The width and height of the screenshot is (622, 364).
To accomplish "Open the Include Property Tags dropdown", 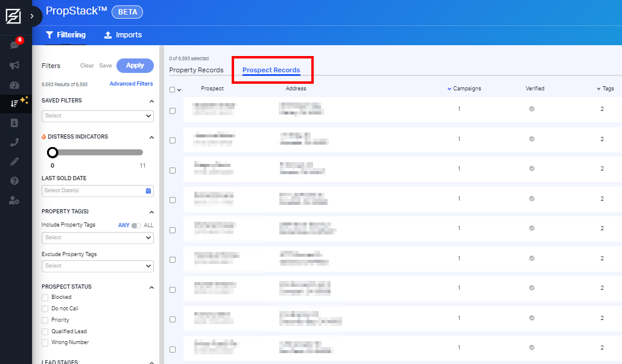I will tap(98, 237).
